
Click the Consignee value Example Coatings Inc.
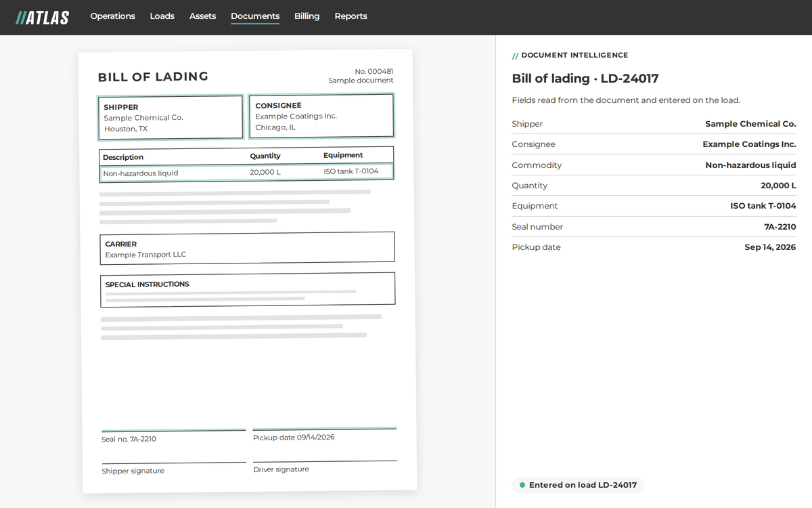[749, 144]
